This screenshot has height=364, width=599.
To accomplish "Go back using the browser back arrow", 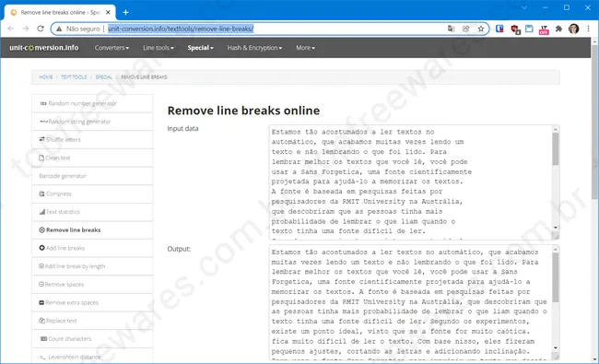I will 11,29.
